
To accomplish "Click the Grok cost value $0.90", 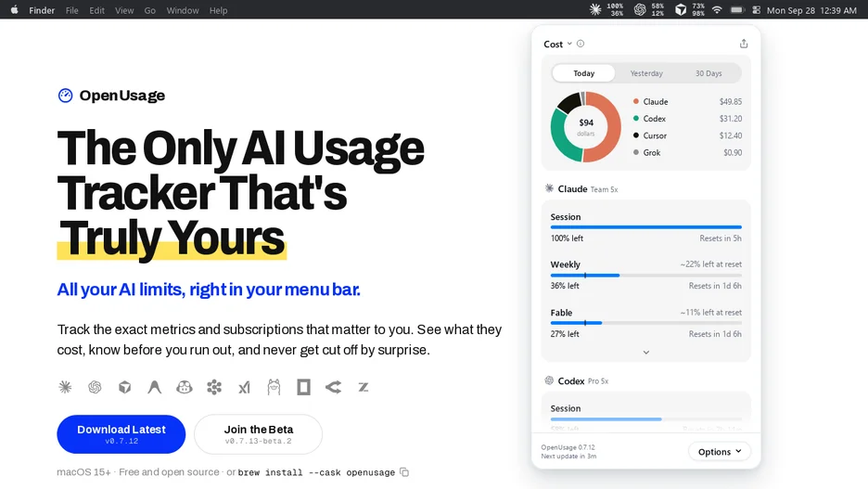I will pyautogui.click(x=733, y=153).
